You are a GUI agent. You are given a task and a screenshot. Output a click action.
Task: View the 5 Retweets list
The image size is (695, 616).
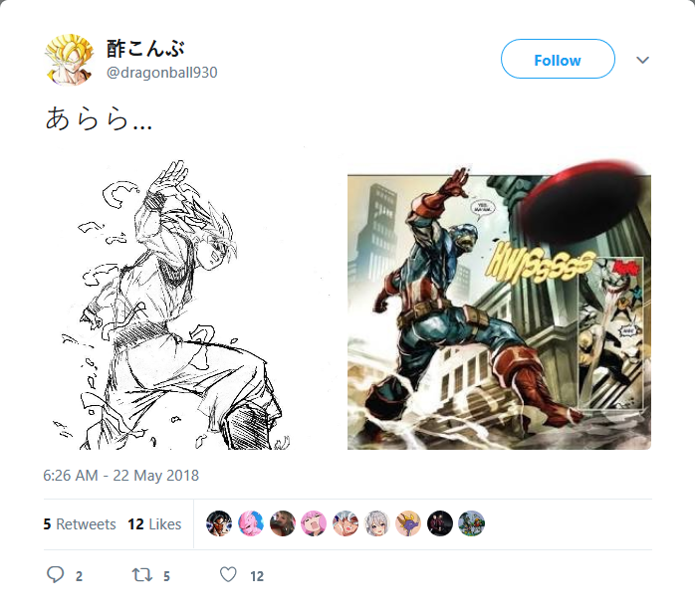pyautogui.click(x=80, y=524)
